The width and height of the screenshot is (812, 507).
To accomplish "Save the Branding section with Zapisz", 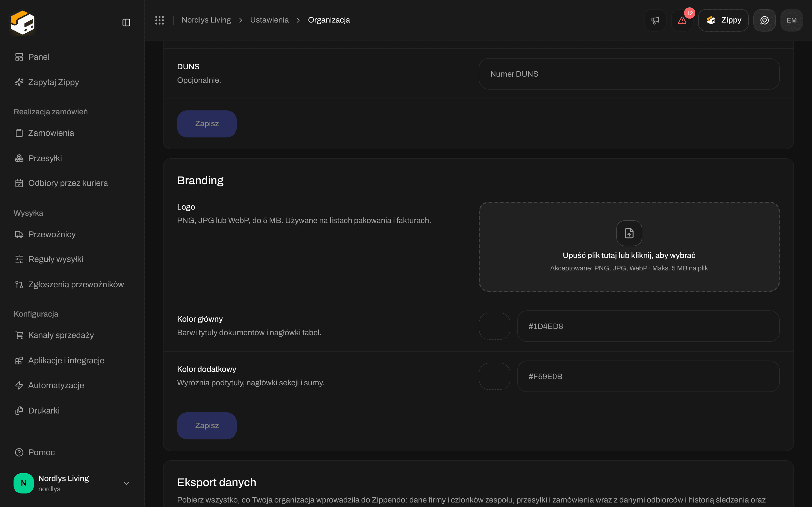I will tap(207, 426).
